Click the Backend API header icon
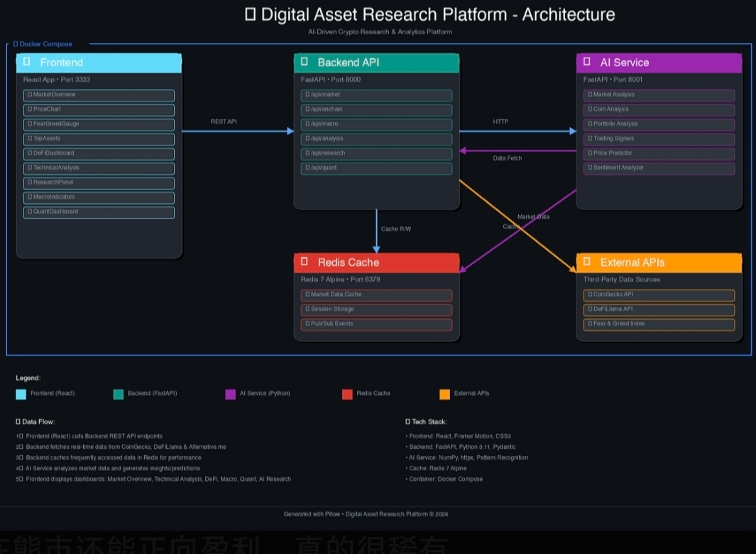 tap(305, 63)
